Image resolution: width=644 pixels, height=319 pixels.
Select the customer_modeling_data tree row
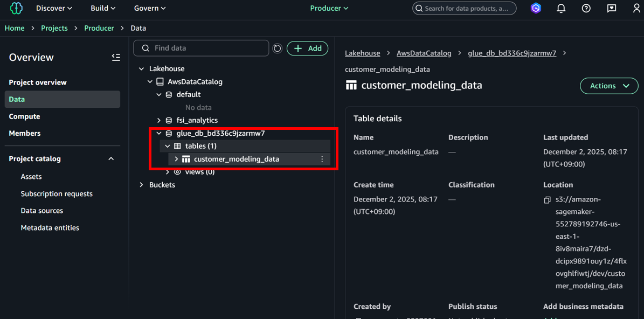250,159
